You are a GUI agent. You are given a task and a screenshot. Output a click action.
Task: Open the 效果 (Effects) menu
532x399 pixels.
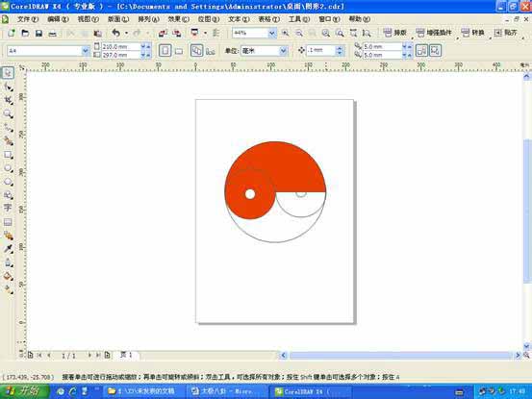pos(179,19)
